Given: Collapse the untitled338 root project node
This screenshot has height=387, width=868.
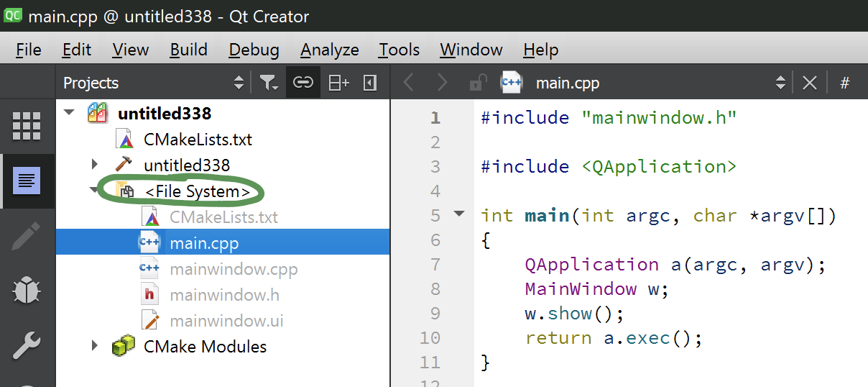Looking at the screenshot, I should pyautogui.click(x=69, y=113).
